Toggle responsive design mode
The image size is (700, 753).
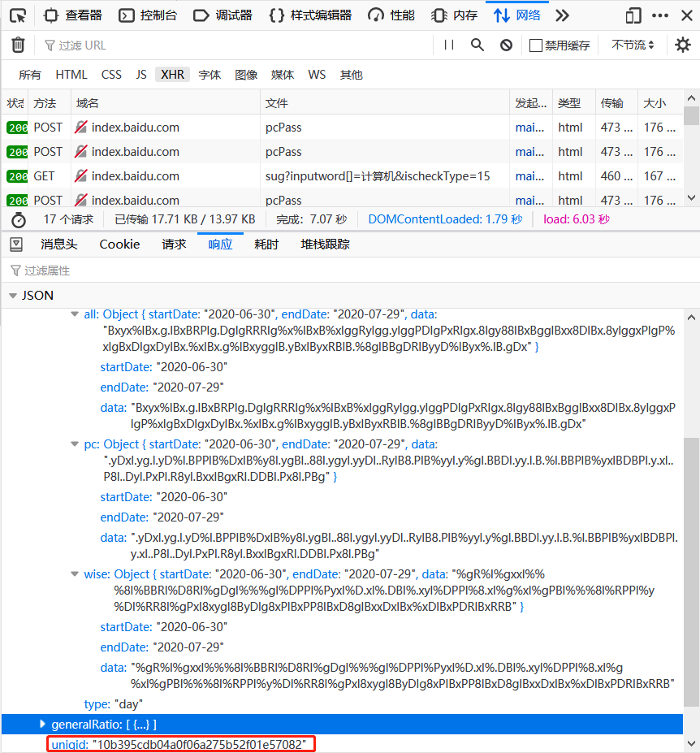pos(634,15)
